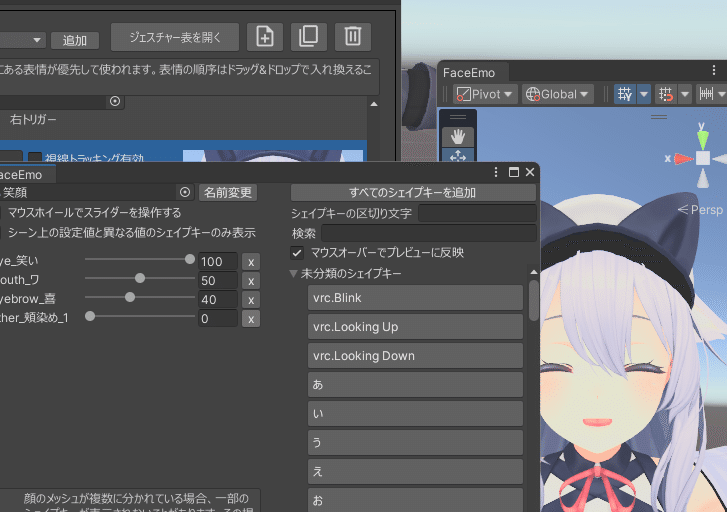Add the vrc.Looking Up shape key
Screen dimensions: 727x512
(415, 326)
